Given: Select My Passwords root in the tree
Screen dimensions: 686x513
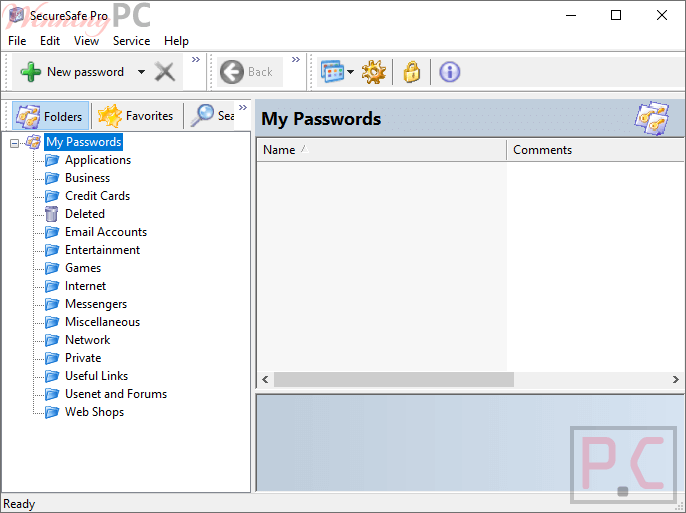Looking at the screenshot, I should pos(84,142).
